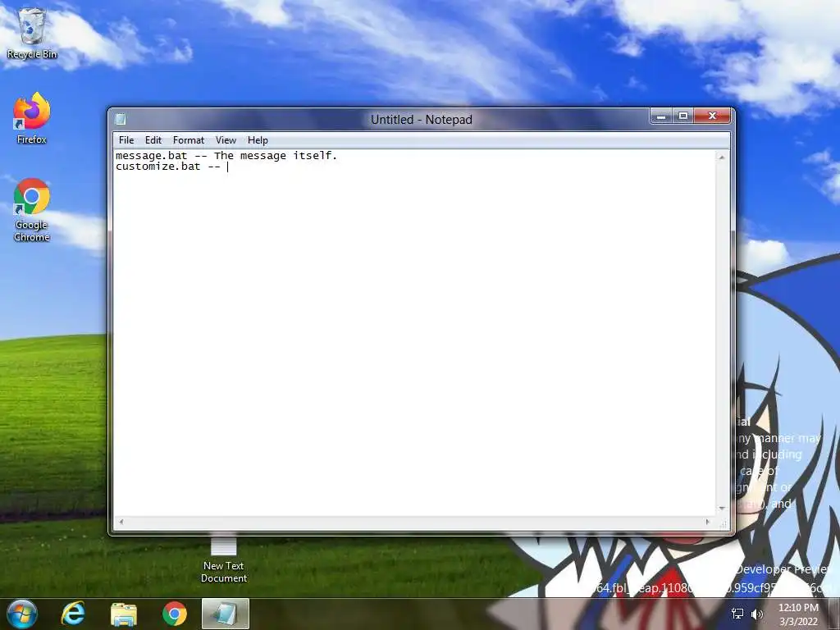Viewport: 840px width, 630px height.
Task: Open the network tray icon
Action: coord(737,614)
